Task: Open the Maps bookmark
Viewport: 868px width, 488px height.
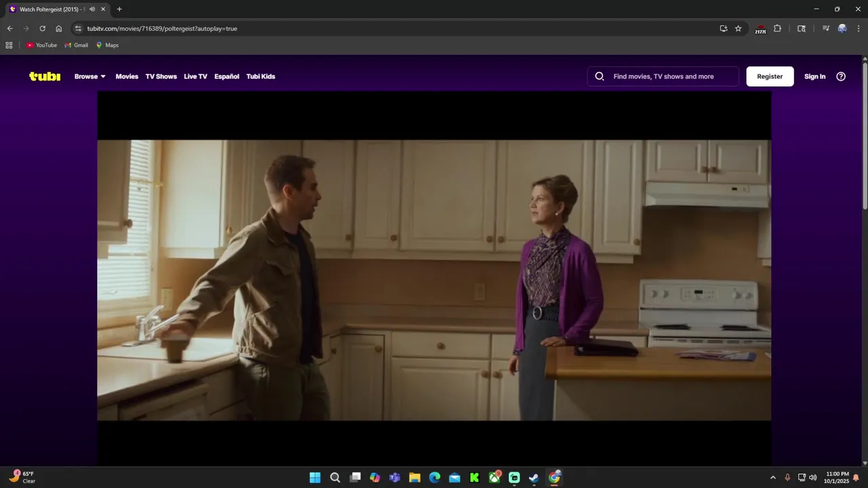Action: [x=107, y=45]
